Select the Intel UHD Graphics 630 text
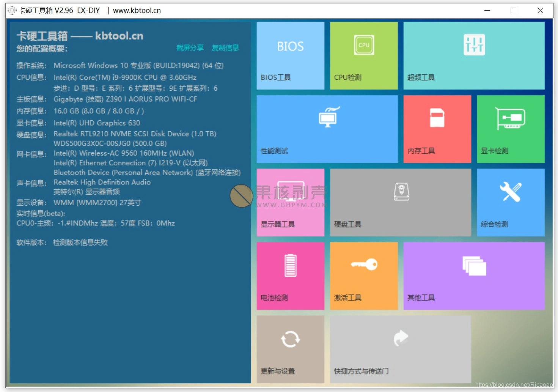Screen dimensions: 558x392 [97, 123]
